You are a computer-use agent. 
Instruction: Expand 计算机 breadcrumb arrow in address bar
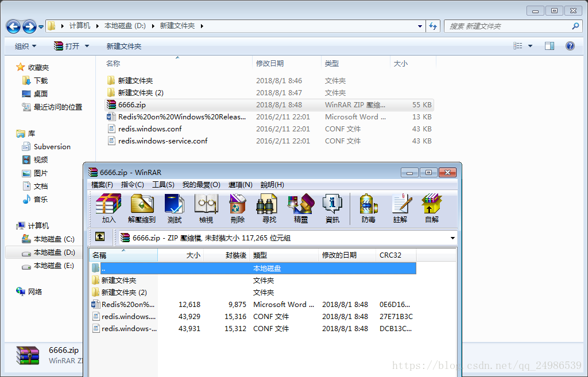pos(98,26)
